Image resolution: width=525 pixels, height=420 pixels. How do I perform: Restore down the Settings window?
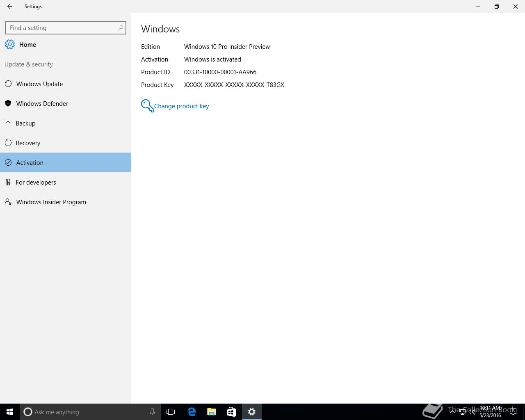pyautogui.click(x=497, y=7)
